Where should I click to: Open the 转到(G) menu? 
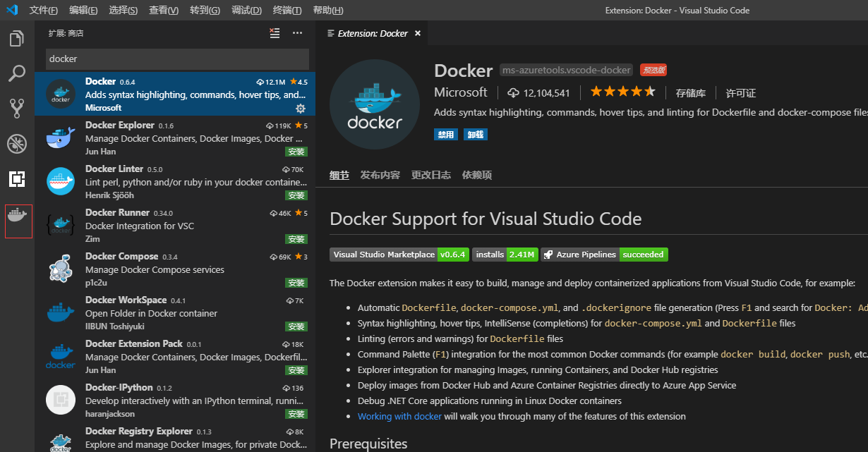tap(205, 10)
